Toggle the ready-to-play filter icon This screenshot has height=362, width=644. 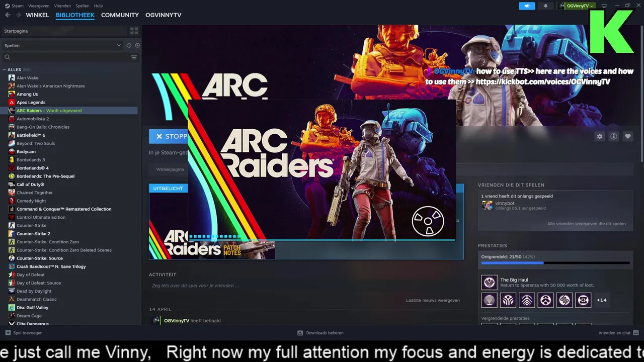pyautogui.click(x=137, y=45)
